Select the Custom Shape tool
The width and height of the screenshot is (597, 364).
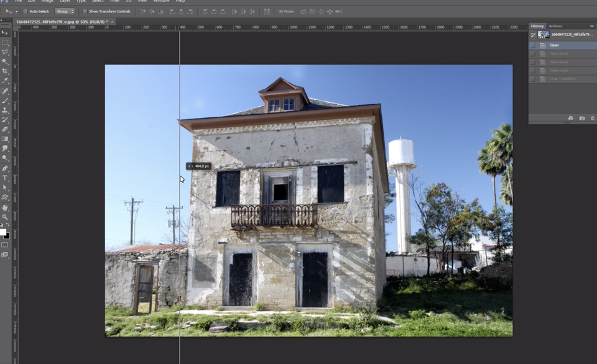(x=5, y=197)
